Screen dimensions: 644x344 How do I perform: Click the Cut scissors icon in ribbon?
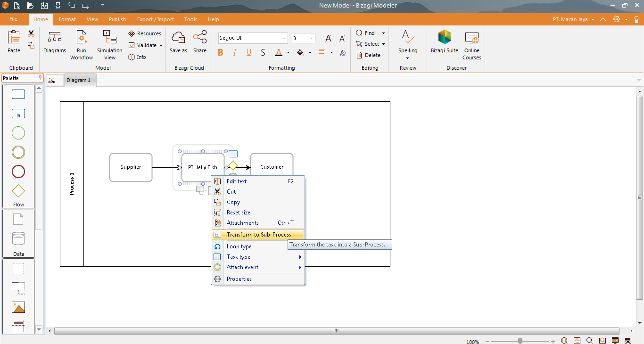[31, 33]
